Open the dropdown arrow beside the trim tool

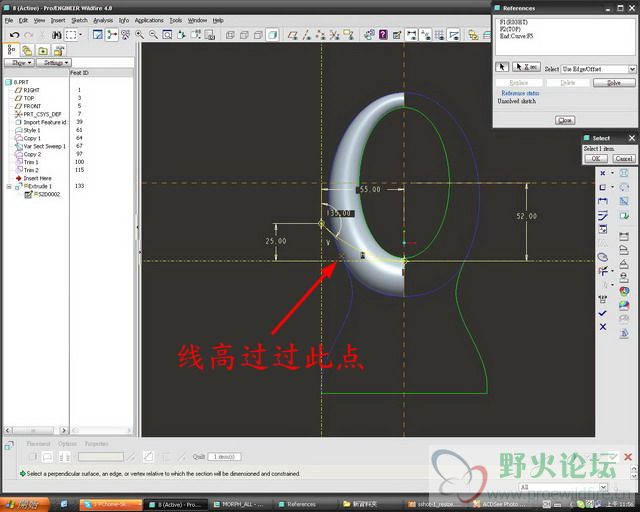pos(612,271)
